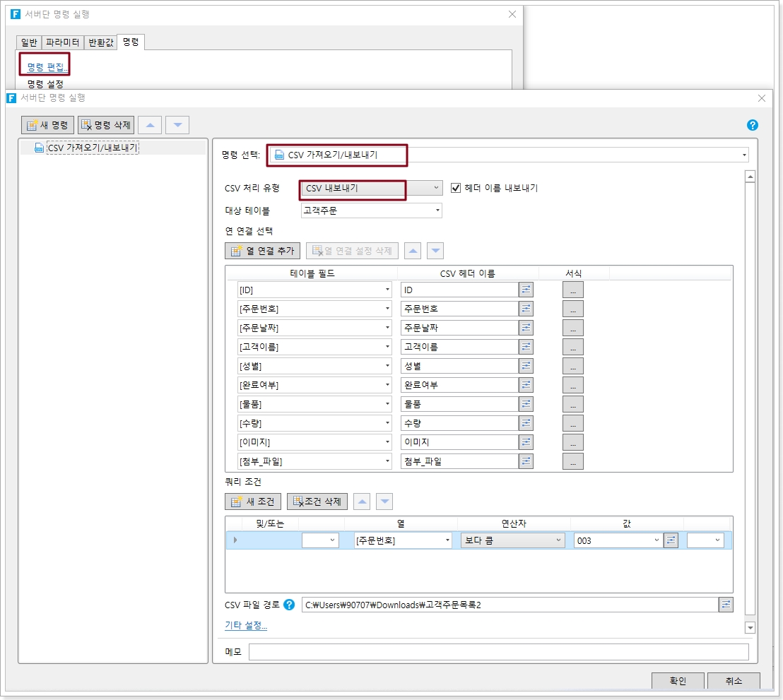This screenshot has height=700, width=783.
Task: Click the binding icon beside CSV 파일 경로 field
Action: 726,605
